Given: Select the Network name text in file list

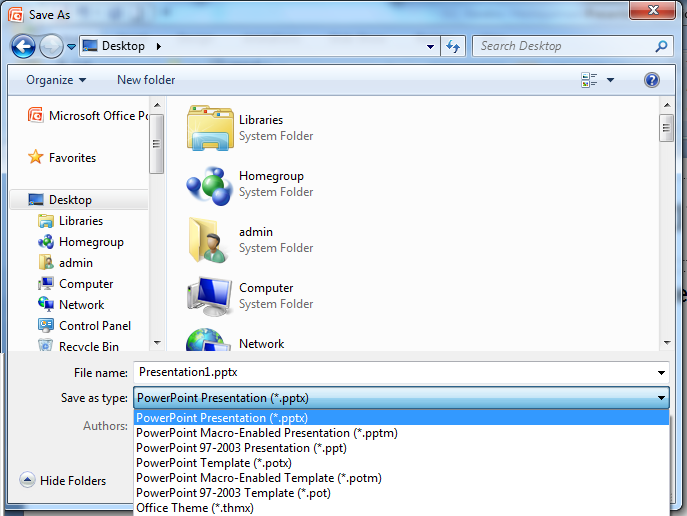Looking at the screenshot, I should (x=262, y=344).
